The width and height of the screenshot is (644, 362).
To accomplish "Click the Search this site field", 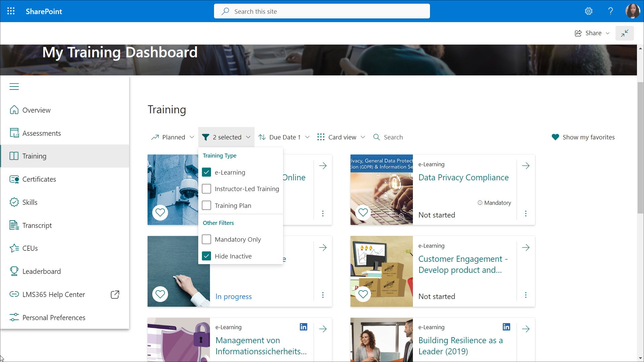I will (x=322, y=11).
